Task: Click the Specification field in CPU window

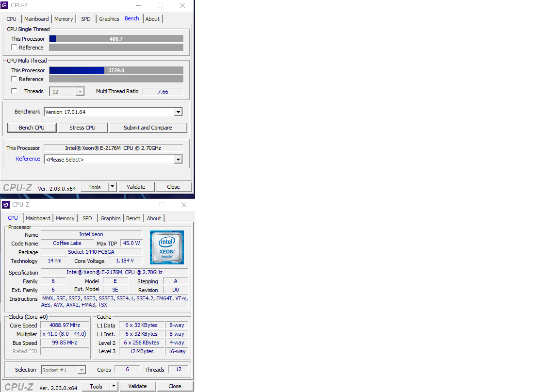Action: pyautogui.click(x=115, y=272)
